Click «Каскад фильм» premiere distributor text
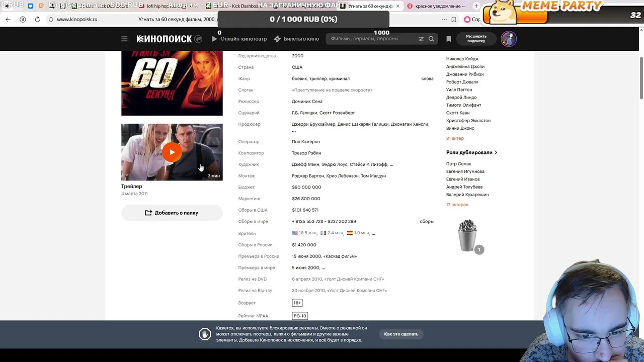The image size is (644, 362). pyautogui.click(x=340, y=256)
